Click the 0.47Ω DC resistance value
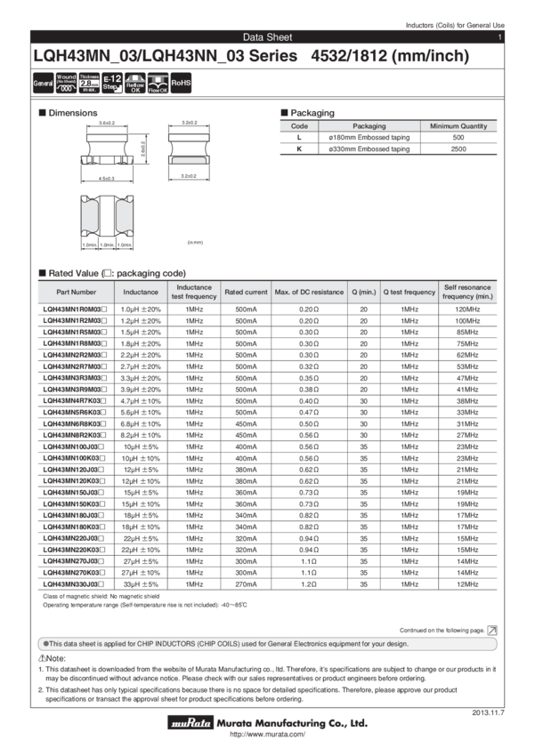 (309, 412)
